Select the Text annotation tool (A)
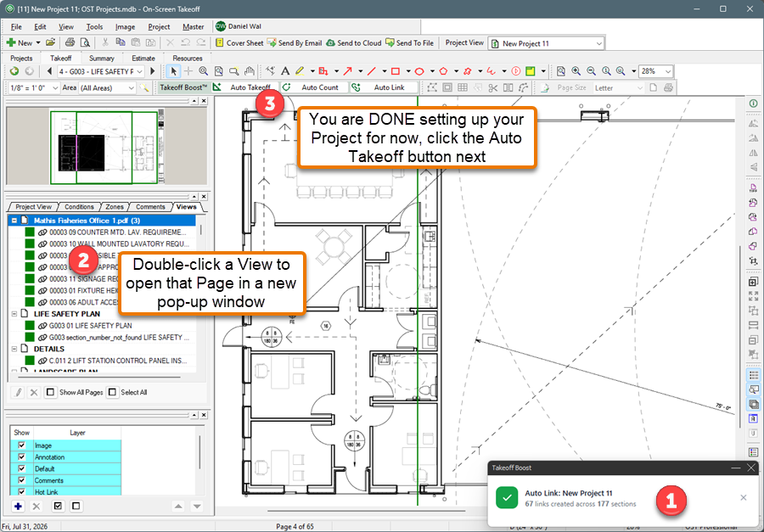Screen dimensions: 764x532 click(x=285, y=71)
